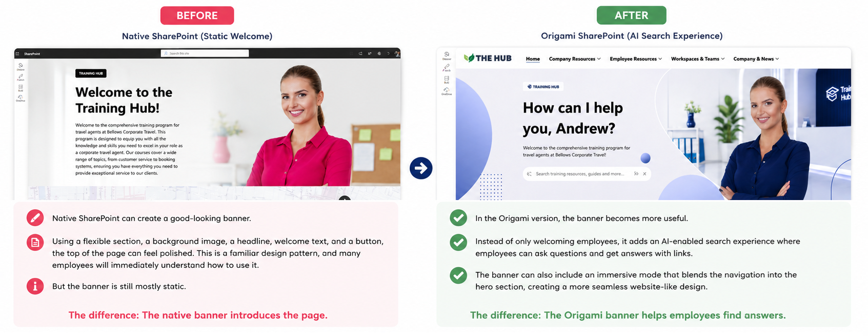Click the 'How can I help you, Andrew?' headline
868x336 pixels.
pyautogui.click(x=573, y=118)
